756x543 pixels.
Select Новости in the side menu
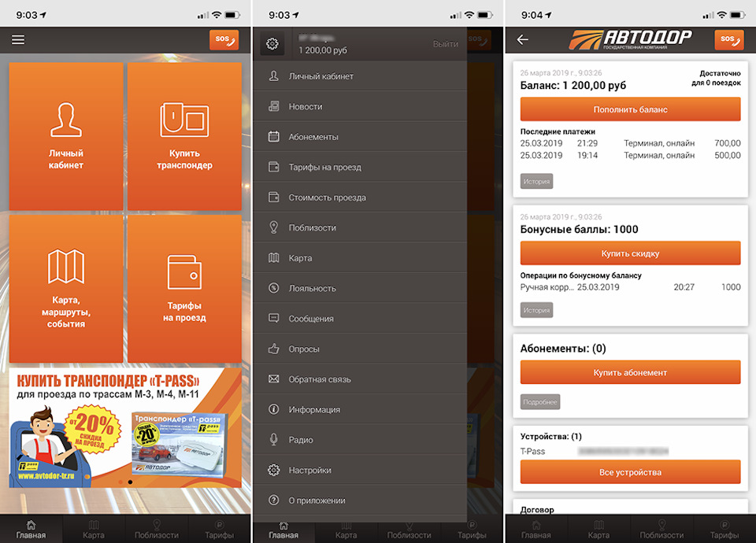(360, 106)
